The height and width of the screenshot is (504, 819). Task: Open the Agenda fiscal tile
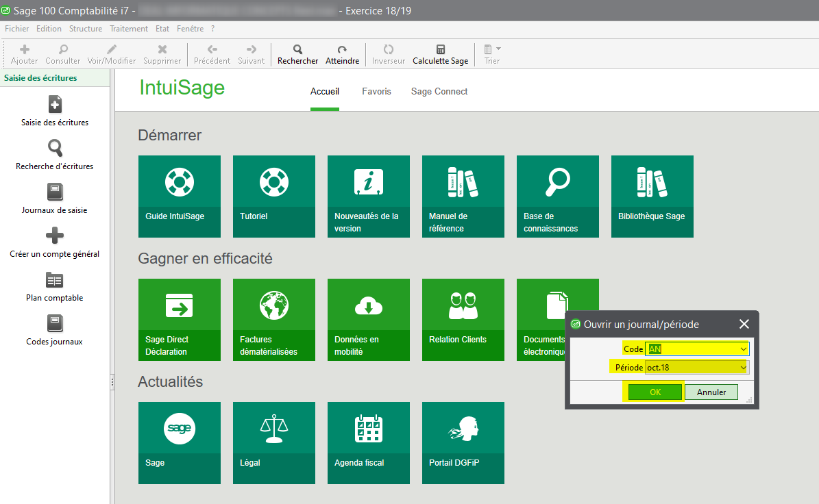tap(369, 443)
